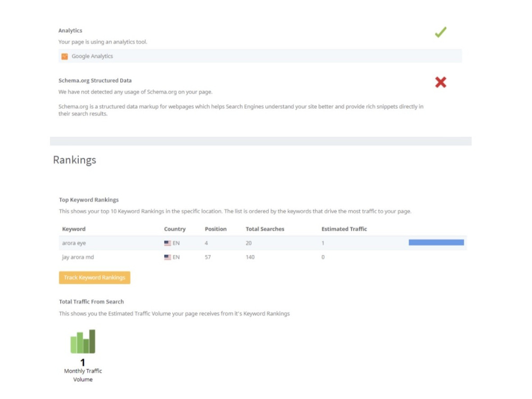Click the green checkmark beside Analytics

click(440, 32)
